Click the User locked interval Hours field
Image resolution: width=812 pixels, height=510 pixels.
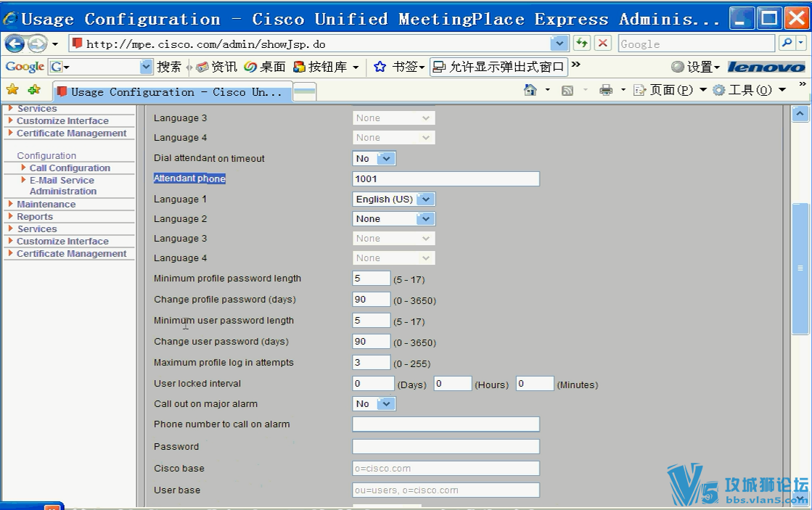[x=453, y=384]
